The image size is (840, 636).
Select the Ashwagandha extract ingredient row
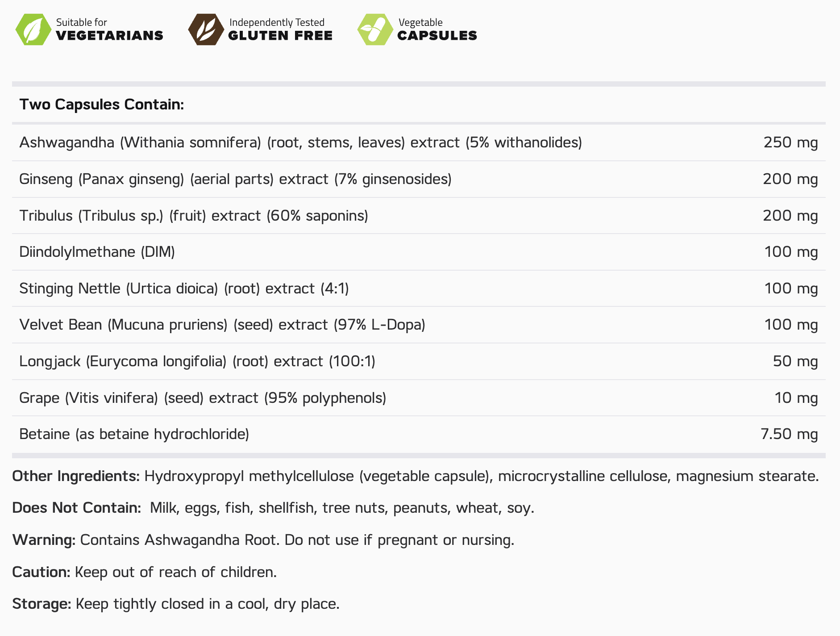(300, 142)
